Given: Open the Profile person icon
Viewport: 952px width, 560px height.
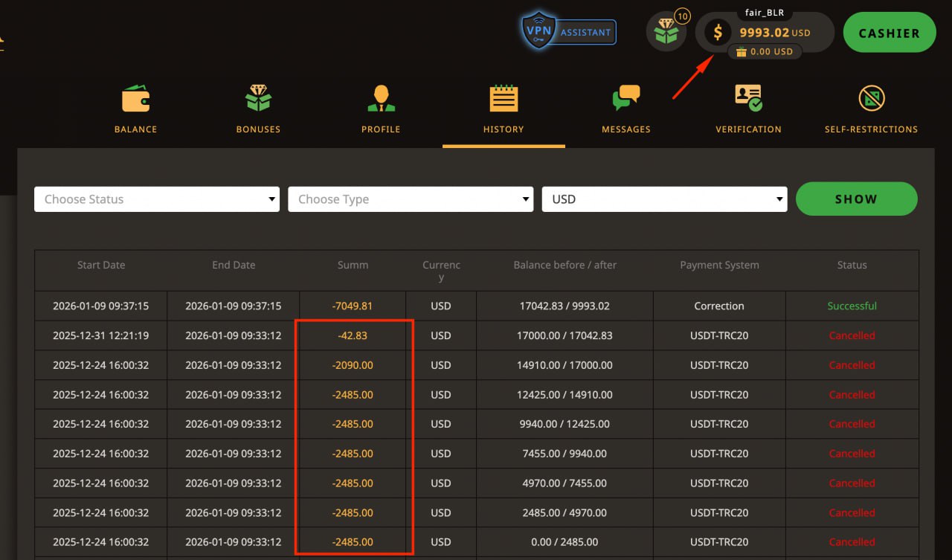Looking at the screenshot, I should [381, 98].
